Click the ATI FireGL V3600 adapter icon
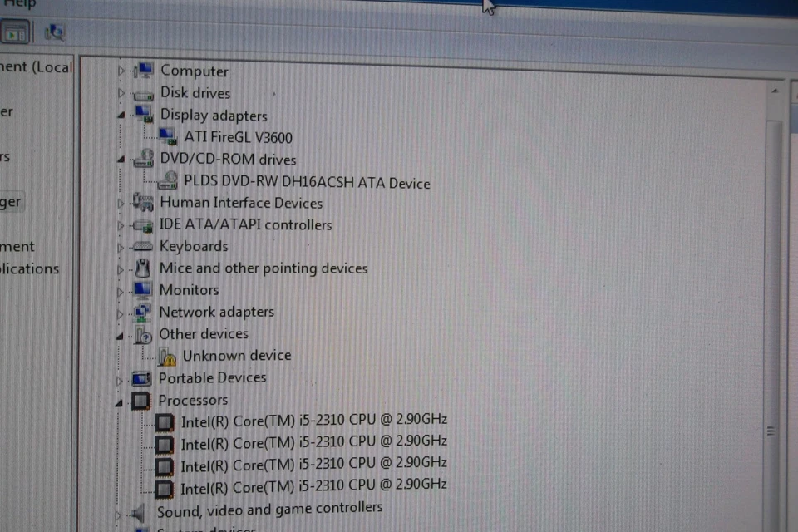The width and height of the screenshot is (798, 532). click(x=166, y=136)
